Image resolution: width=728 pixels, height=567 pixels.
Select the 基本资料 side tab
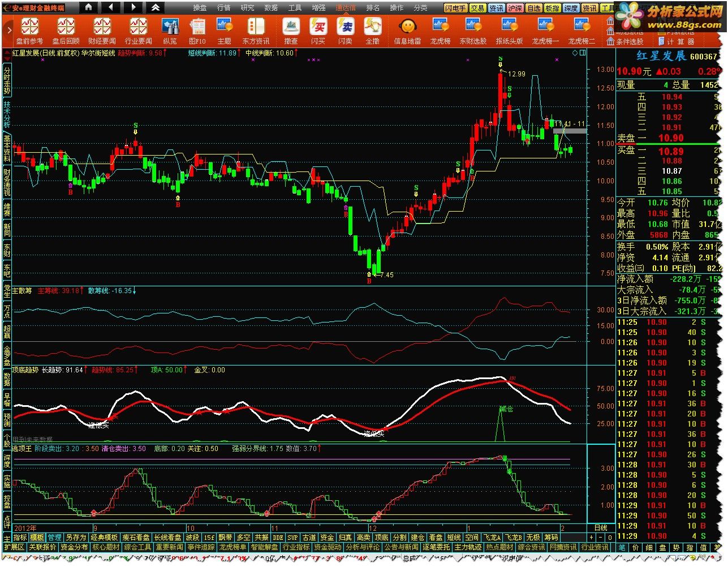point(7,148)
